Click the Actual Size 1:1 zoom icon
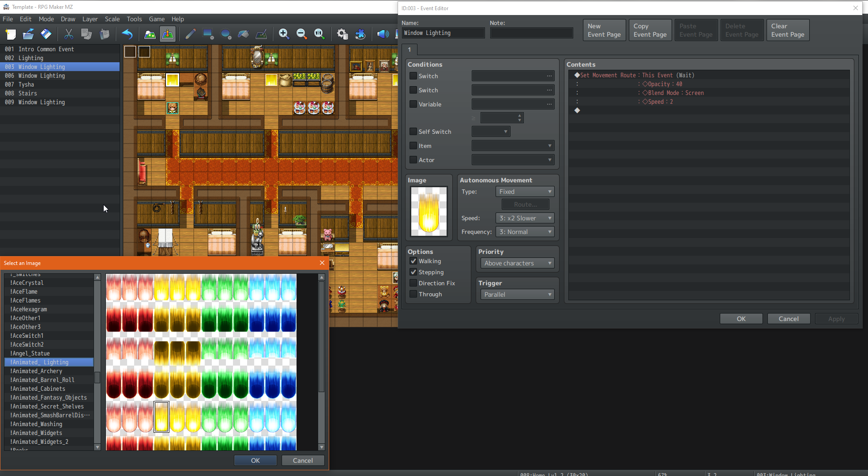The width and height of the screenshot is (868, 476). 319,34
